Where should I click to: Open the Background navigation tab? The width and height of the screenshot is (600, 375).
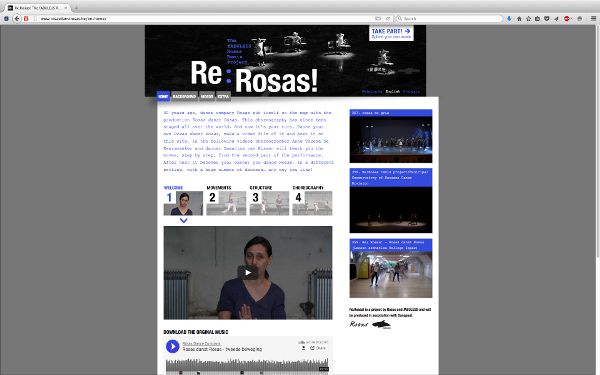click(184, 96)
